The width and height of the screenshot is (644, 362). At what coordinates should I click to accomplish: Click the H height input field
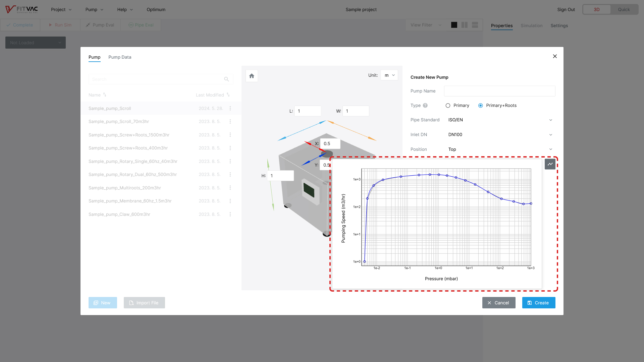(x=280, y=176)
